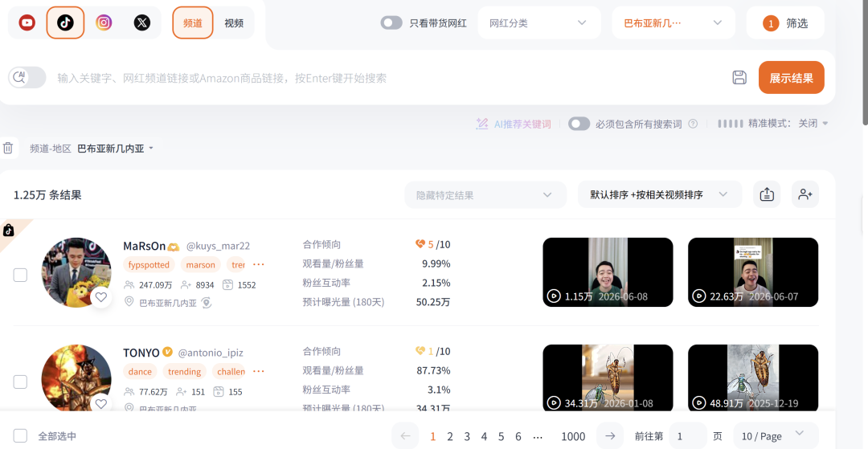Select the X (Twitter) platform icon
The width and height of the screenshot is (868, 449).
pos(142,22)
